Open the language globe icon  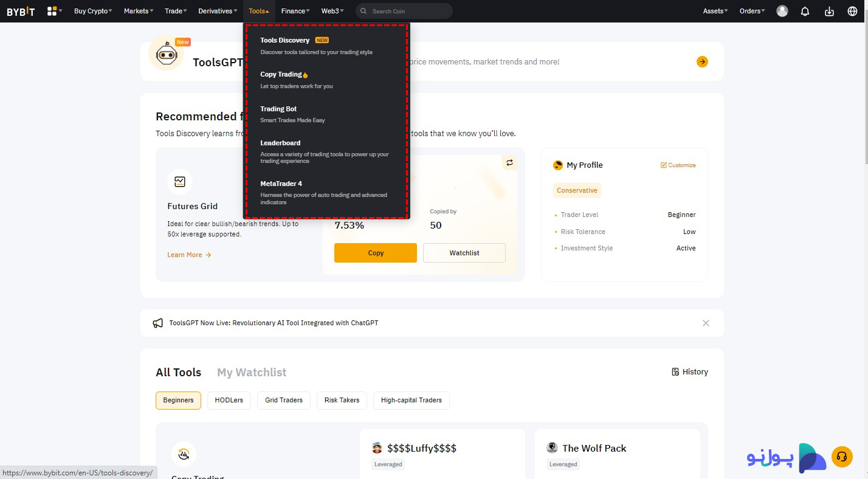pyautogui.click(x=852, y=11)
